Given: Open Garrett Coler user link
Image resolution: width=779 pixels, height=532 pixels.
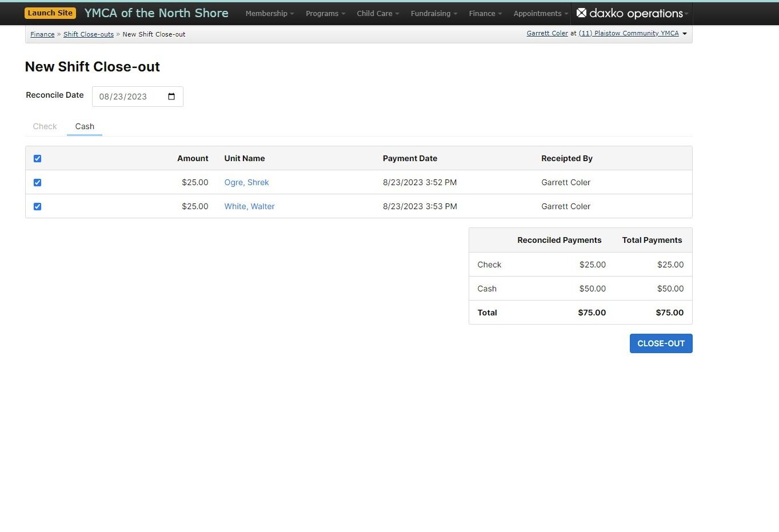Looking at the screenshot, I should click(548, 33).
